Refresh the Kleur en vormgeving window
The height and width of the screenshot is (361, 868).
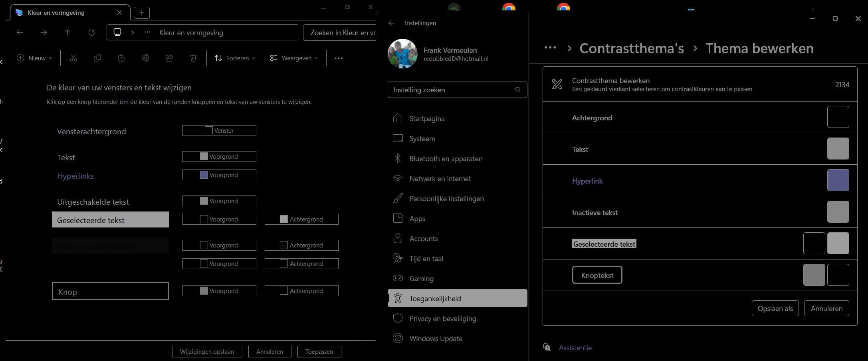coord(91,33)
